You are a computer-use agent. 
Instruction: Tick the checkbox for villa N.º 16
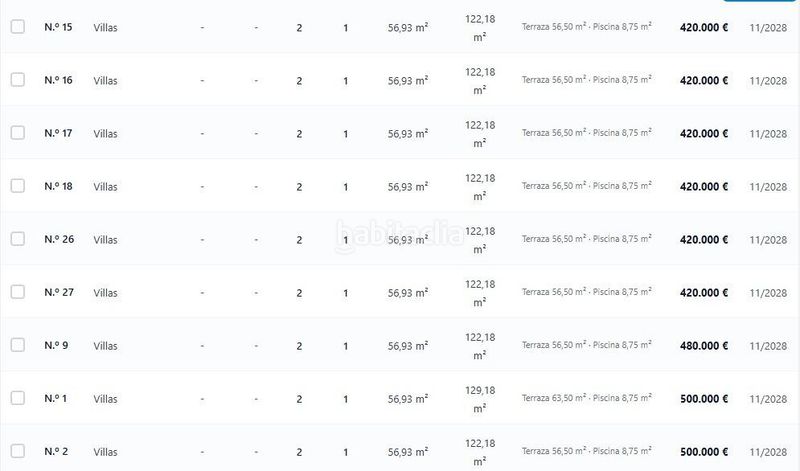click(18, 80)
